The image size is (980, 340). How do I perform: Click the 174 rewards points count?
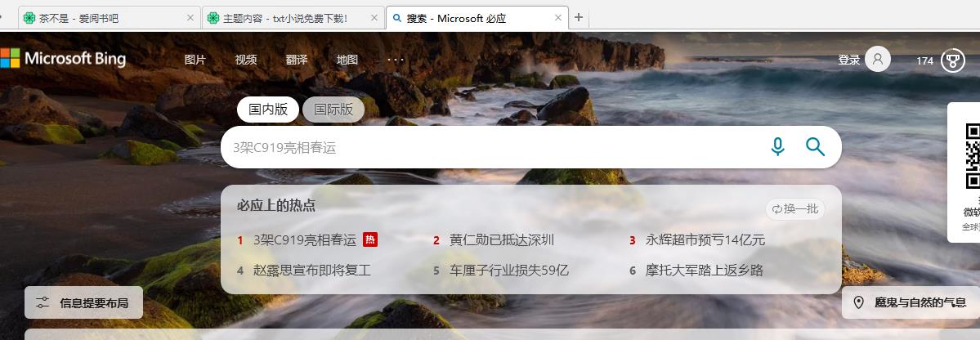pyautogui.click(x=925, y=60)
